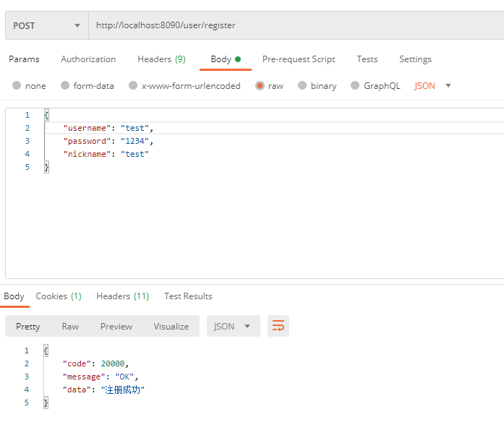Switch to the Raw response view
504x430 pixels.
[x=70, y=327]
